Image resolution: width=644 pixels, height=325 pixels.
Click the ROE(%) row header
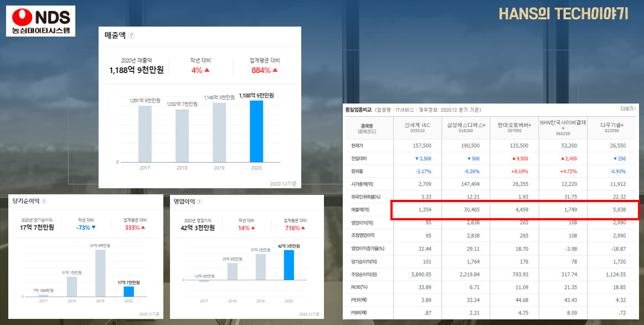tap(359, 287)
